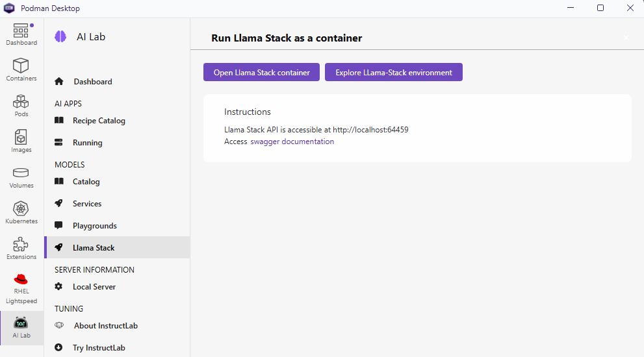Click the Open Llama Stack container button
The width and height of the screenshot is (644, 357).
coord(261,73)
